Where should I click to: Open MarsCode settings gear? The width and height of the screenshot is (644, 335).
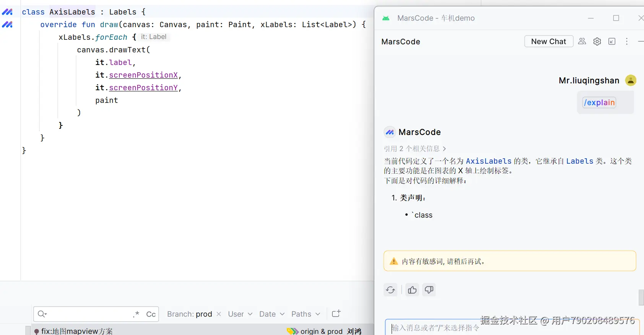click(x=597, y=41)
